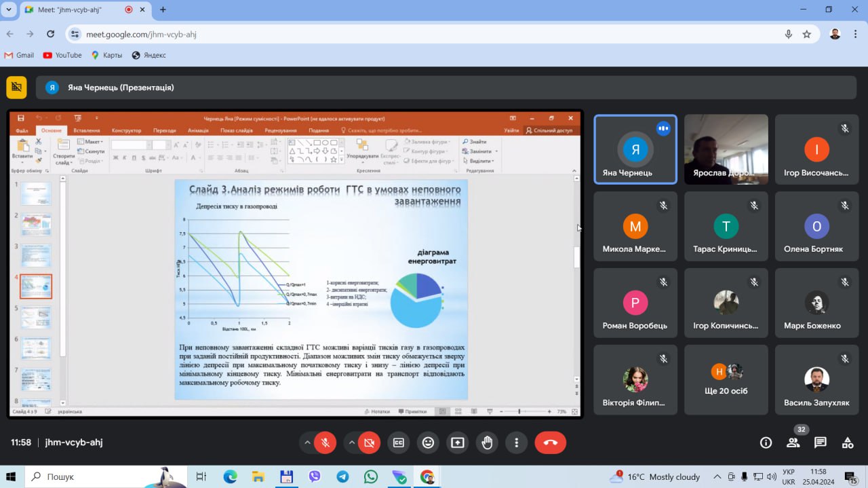Open the Gmail bookmark
The image size is (868, 488).
[x=19, y=55]
